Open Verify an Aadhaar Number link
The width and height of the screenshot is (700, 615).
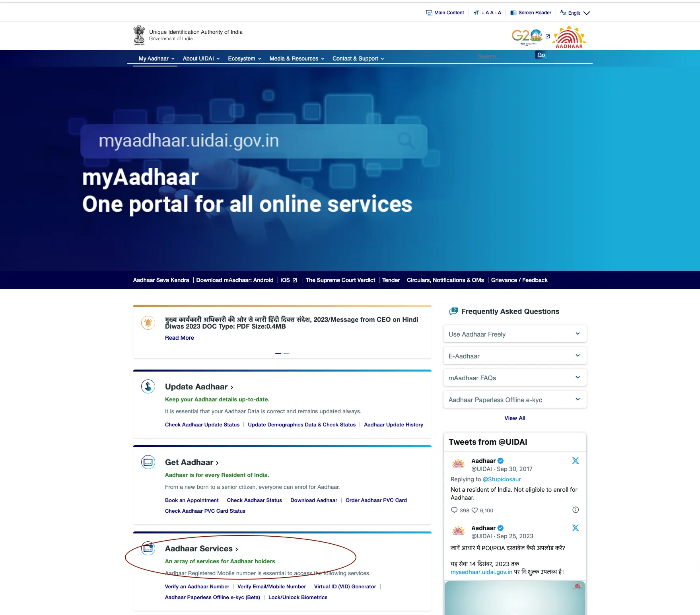[197, 587]
